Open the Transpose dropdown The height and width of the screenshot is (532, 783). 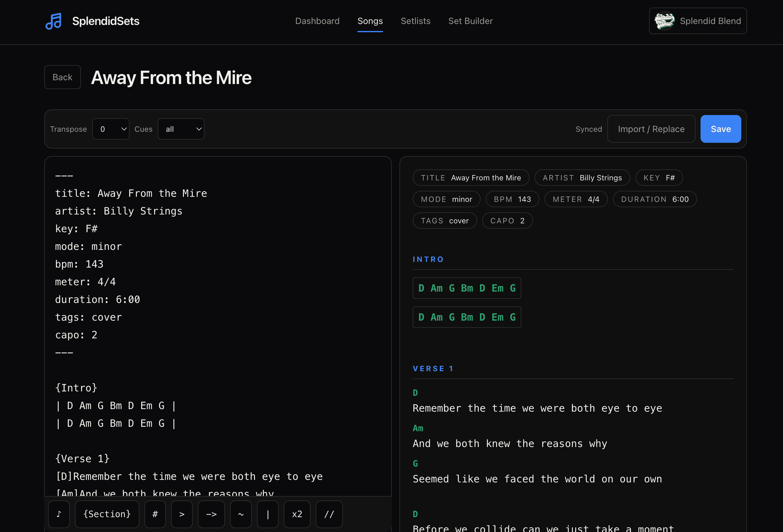[111, 129]
